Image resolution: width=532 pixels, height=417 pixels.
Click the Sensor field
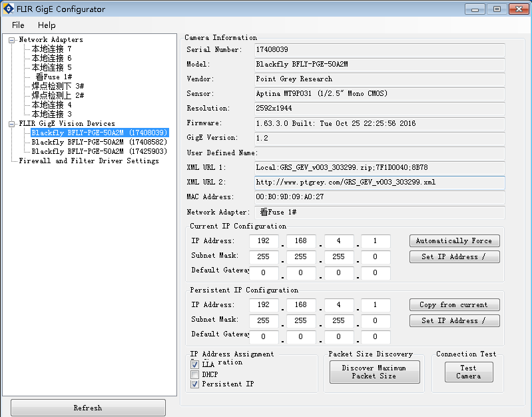[x=380, y=94]
